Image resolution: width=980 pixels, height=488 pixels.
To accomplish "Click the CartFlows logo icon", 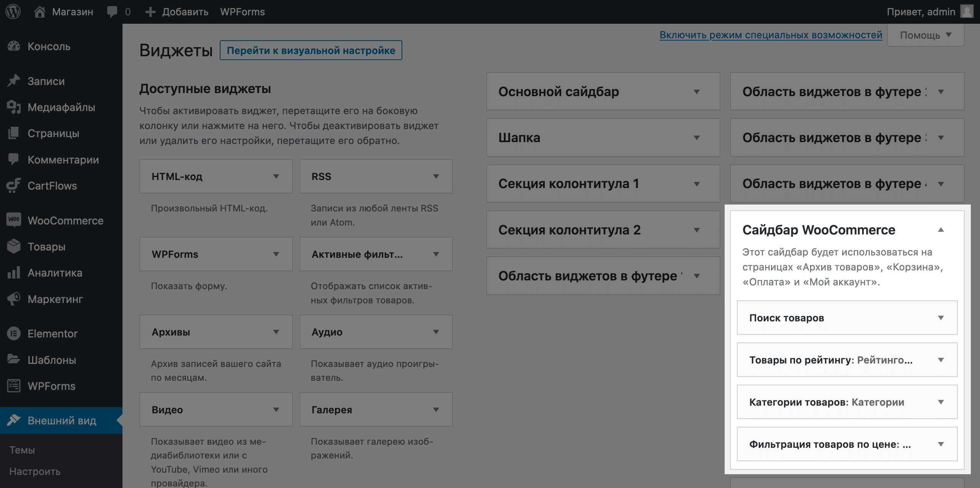I will 14,185.
